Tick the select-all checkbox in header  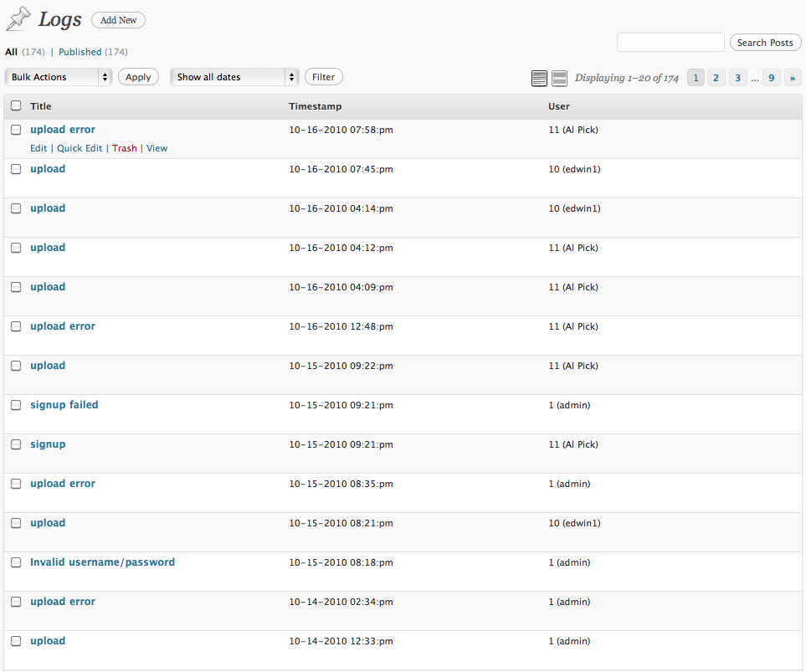click(x=16, y=106)
